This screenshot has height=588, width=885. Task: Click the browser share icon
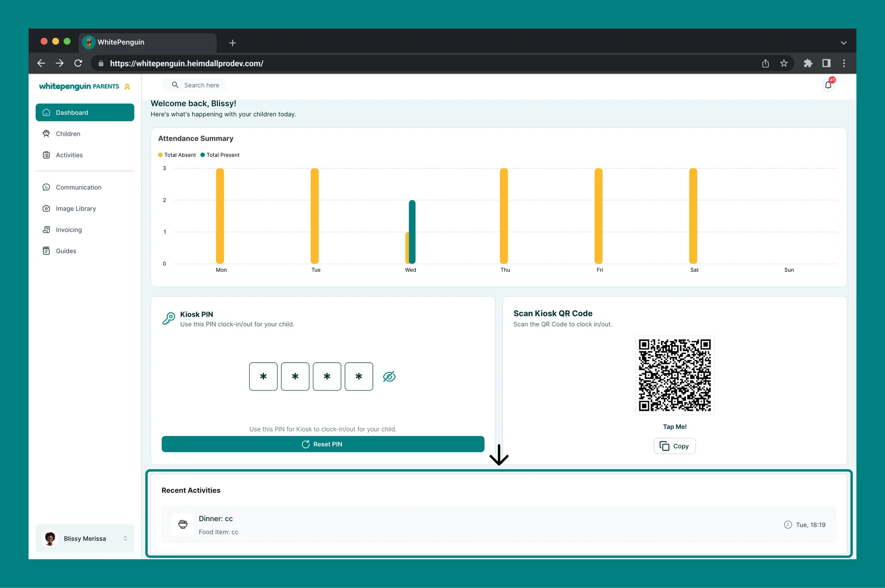tap(765, 63)
